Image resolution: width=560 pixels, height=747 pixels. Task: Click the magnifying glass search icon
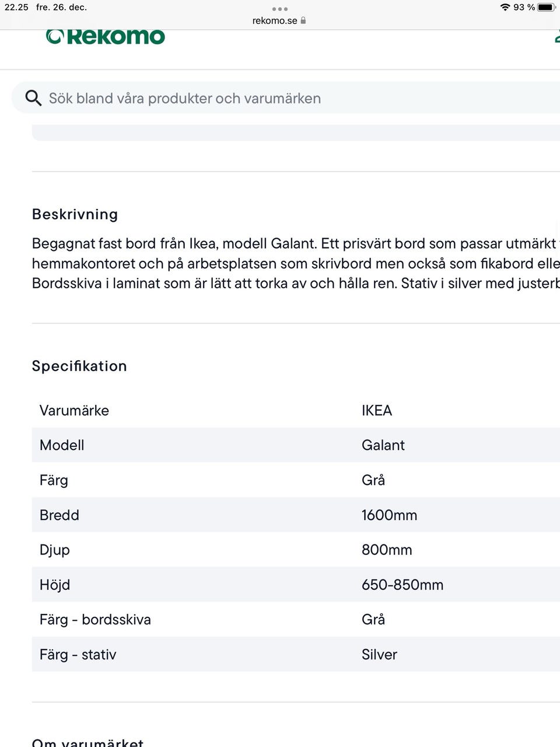pyautogui.click(x=33, y=97)
